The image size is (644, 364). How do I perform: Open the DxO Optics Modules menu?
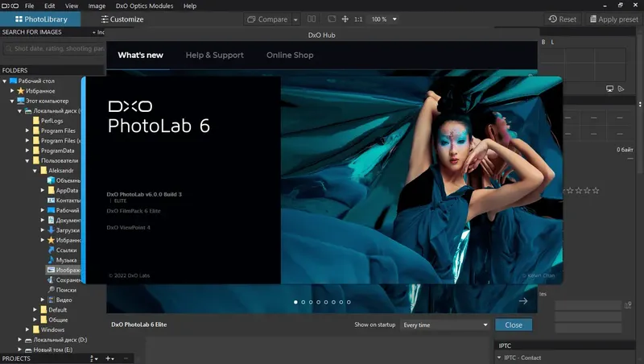(144, 6)
